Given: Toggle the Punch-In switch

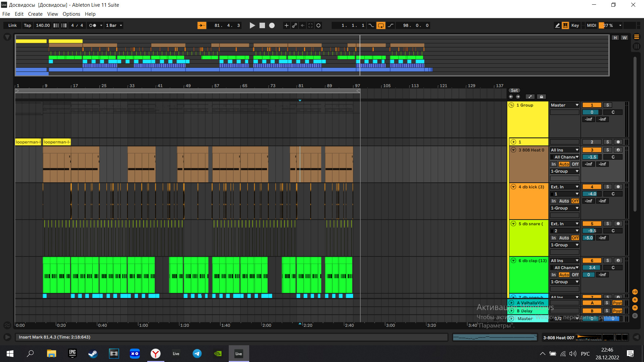Looking at the screenshot, I should tap(371, 25).
